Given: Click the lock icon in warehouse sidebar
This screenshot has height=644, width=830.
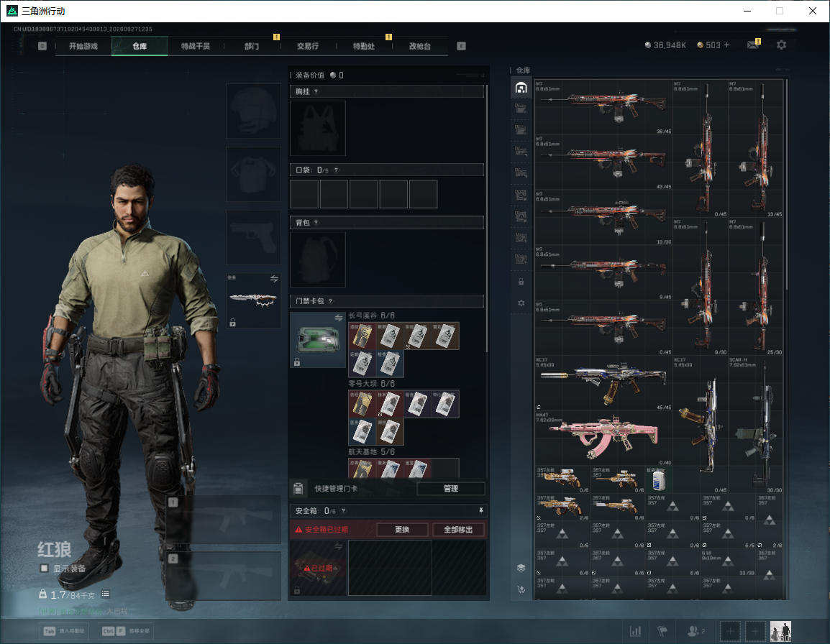Looking at the screenshot, I should [x=521, y=282].
